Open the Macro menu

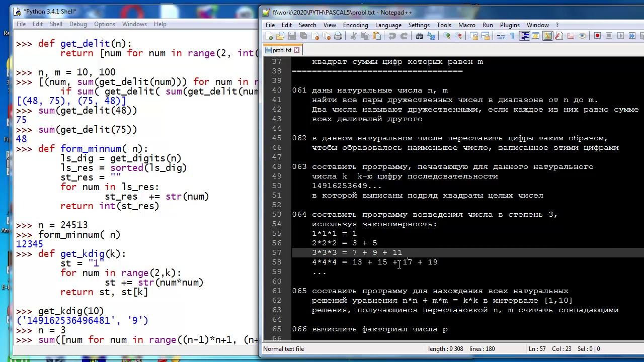point(467,25)
